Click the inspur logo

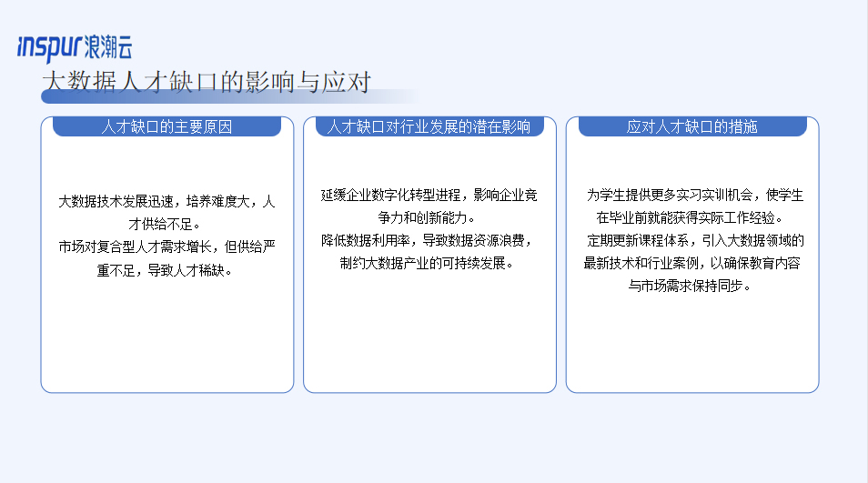50,47
